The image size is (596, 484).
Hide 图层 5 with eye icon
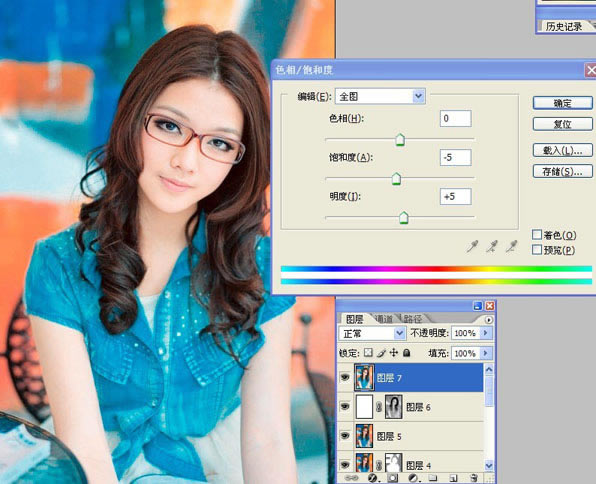pyautogui.click(x=345, y=435)
